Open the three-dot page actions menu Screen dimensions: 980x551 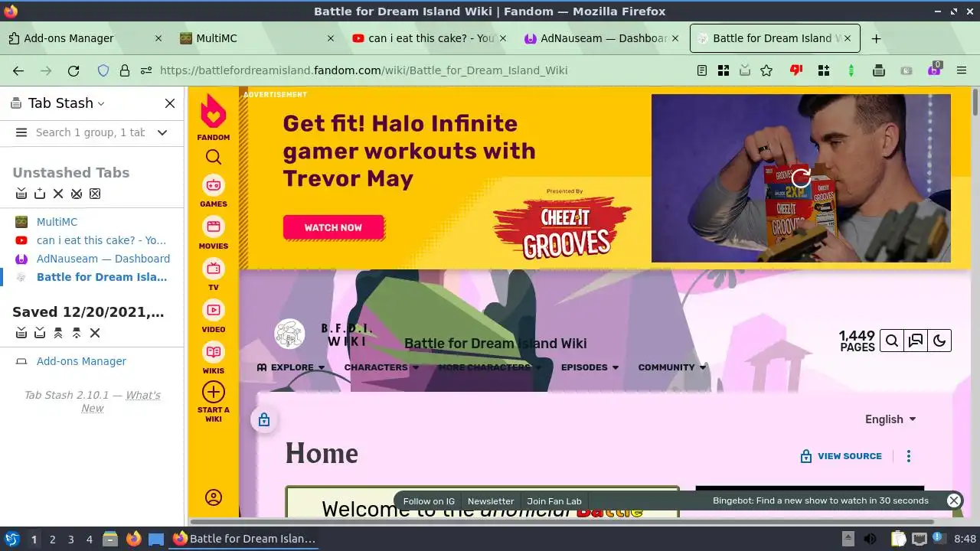[909, 456]
